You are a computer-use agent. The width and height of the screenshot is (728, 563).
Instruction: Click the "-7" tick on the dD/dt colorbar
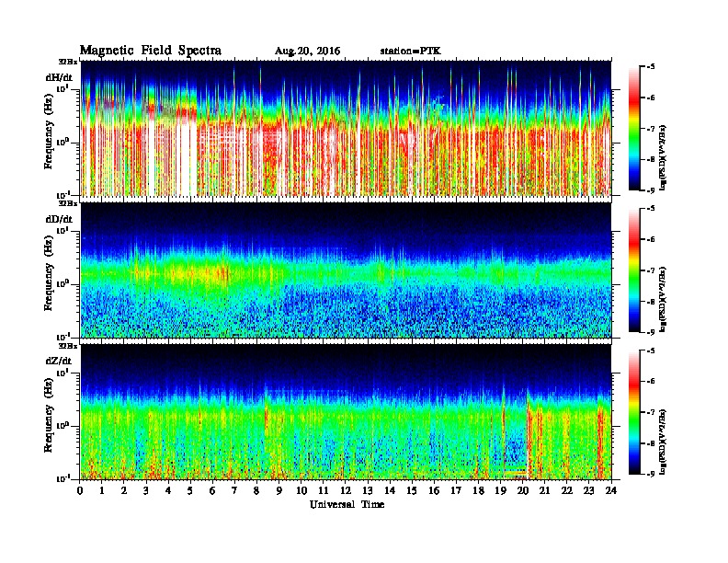click(x=651, y=270)
